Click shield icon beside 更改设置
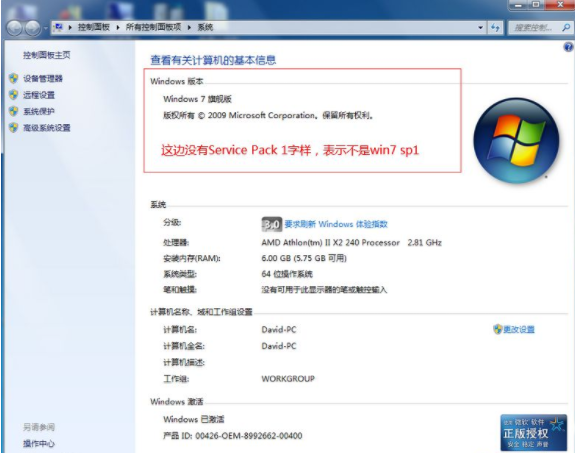The width and height of the screenshot is (575, 453). 498,329
